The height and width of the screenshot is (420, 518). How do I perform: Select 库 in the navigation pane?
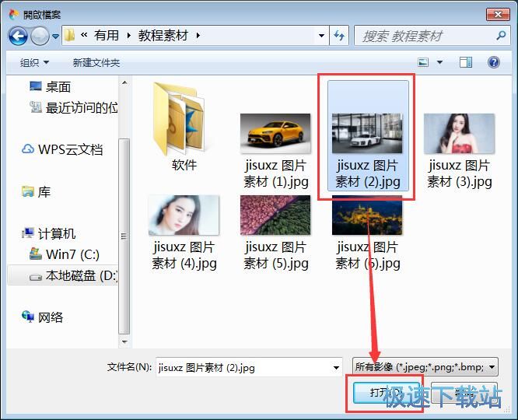coord(44,191)
